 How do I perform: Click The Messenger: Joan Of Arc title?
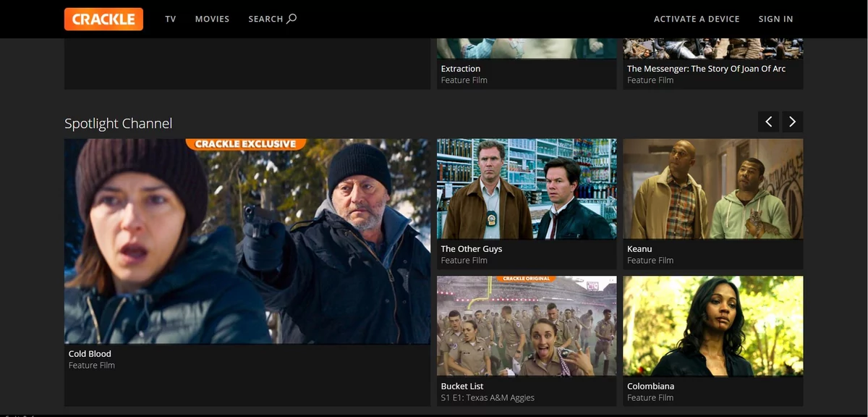tap(706, 69)
